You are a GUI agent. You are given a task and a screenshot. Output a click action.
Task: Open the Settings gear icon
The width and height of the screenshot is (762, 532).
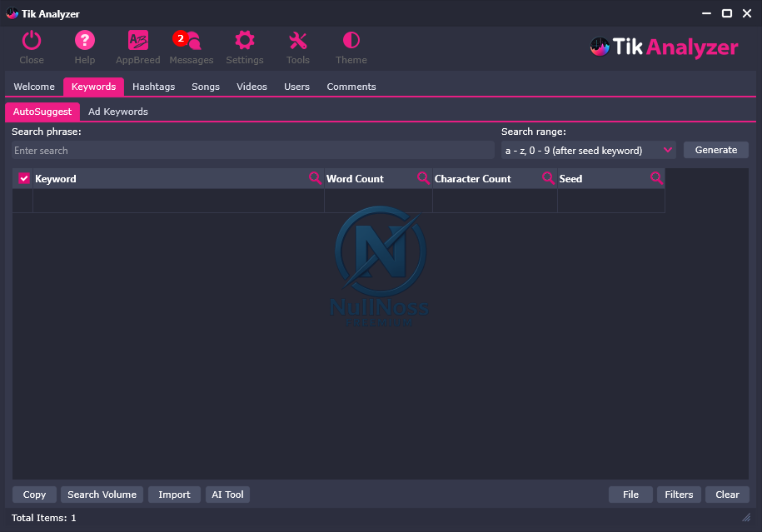244,38
